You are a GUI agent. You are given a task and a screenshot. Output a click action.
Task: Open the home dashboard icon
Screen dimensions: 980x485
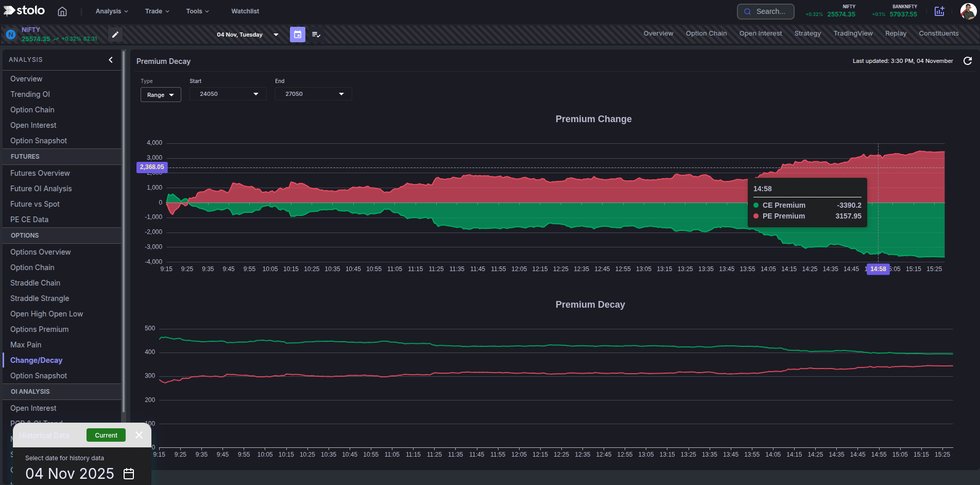click(62, 11)
